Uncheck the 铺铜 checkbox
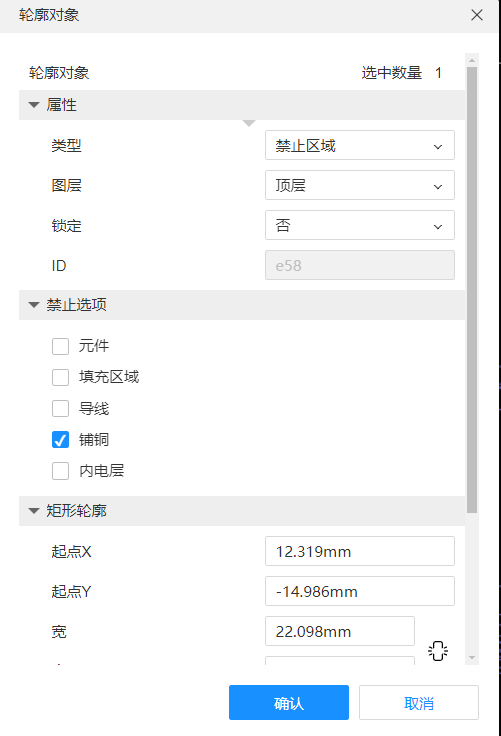The image size is (501, 736). point(60,440)
